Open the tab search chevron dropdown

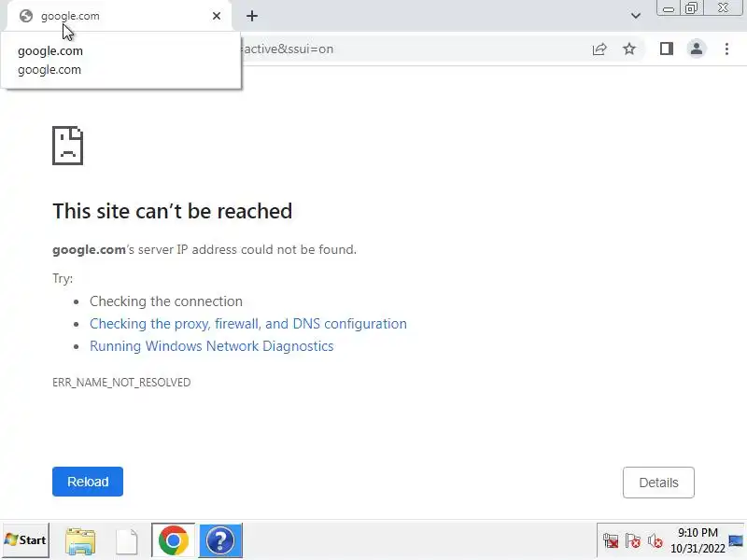click(x=636, y=16)
